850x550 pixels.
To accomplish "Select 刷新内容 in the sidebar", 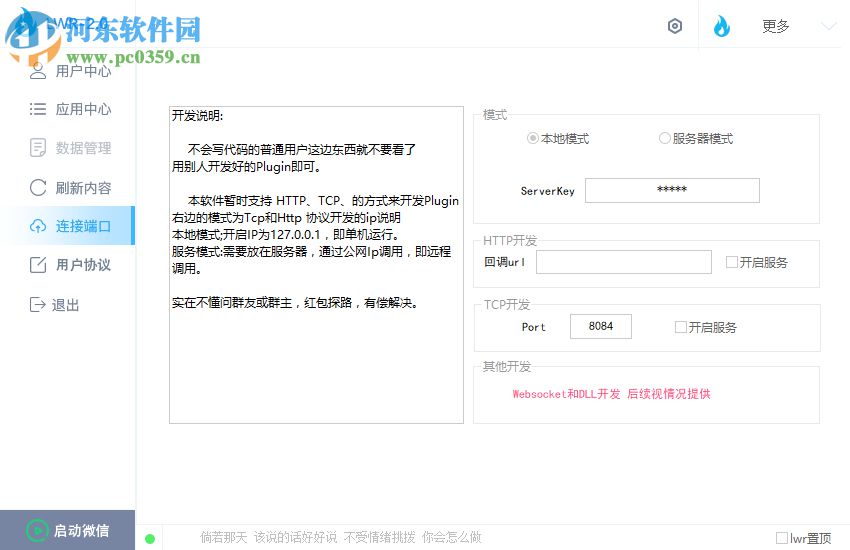I will pos(83,188).
